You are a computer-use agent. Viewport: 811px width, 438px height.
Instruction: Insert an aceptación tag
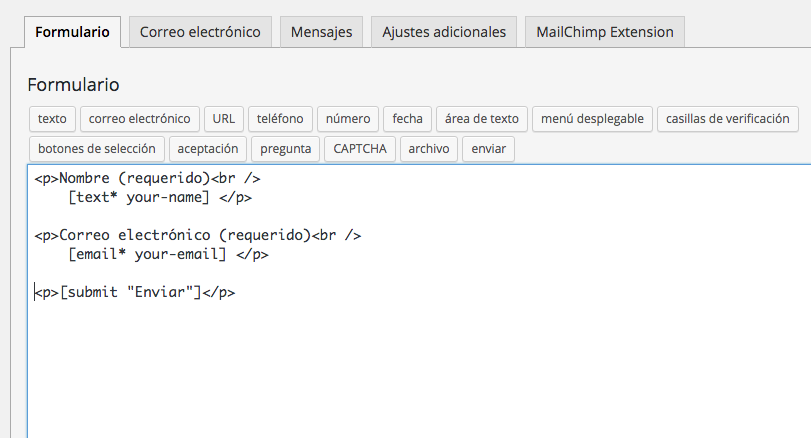pos(207,149)
